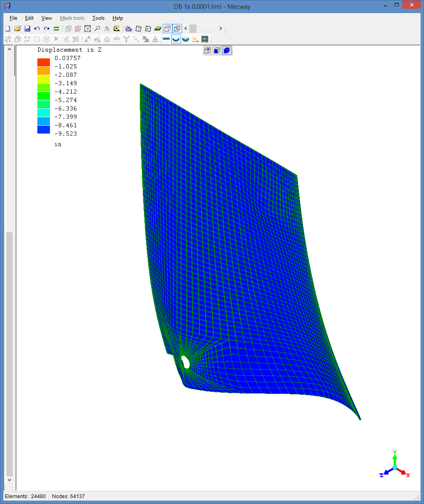
Task: Click the greyed scale squares icon
Action: 146,39
